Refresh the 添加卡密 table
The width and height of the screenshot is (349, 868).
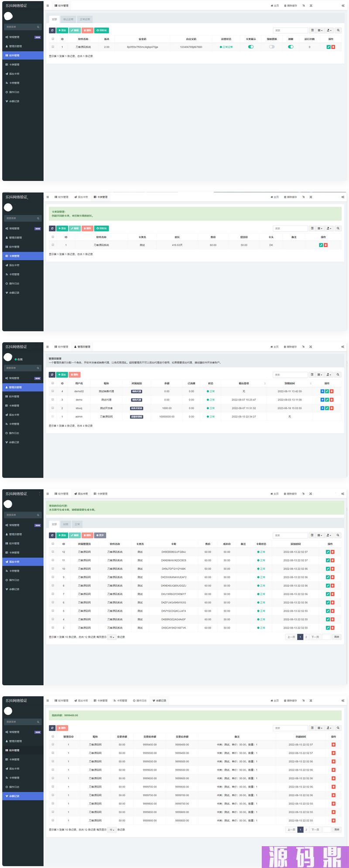(x=52, y=535)
